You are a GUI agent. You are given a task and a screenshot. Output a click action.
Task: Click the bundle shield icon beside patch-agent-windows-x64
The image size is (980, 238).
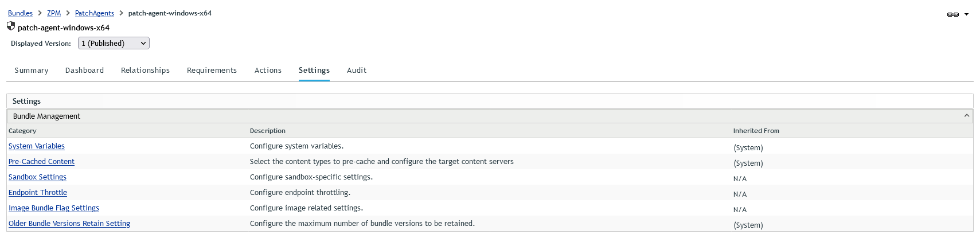coord(11,26)
